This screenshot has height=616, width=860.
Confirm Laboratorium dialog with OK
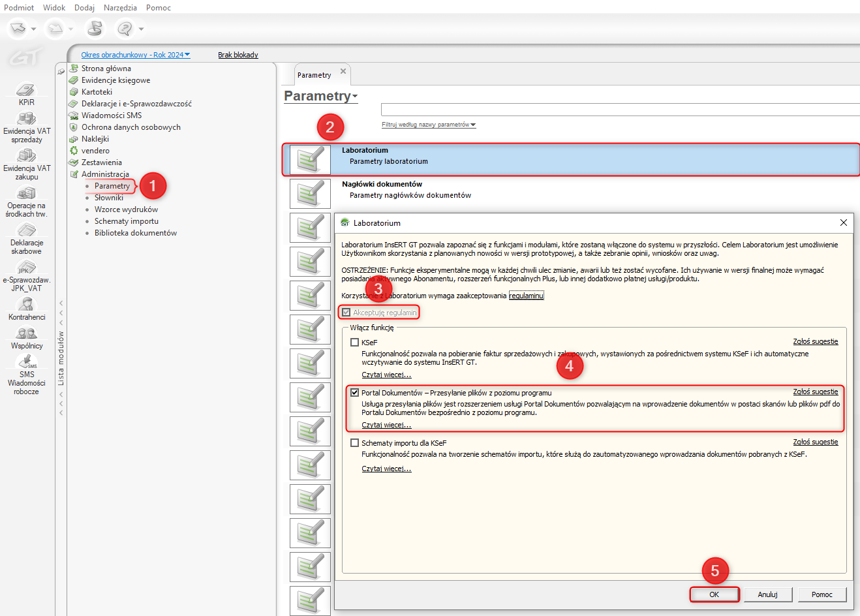tap(714, 594)
